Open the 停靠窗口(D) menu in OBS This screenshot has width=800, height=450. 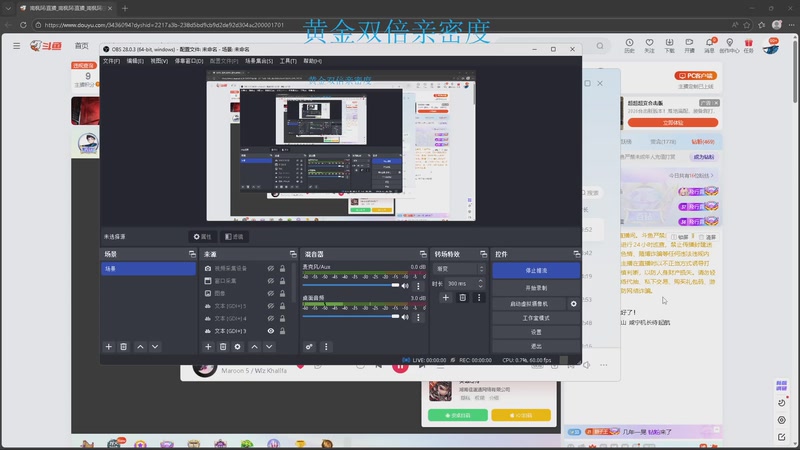click(189, 61)
